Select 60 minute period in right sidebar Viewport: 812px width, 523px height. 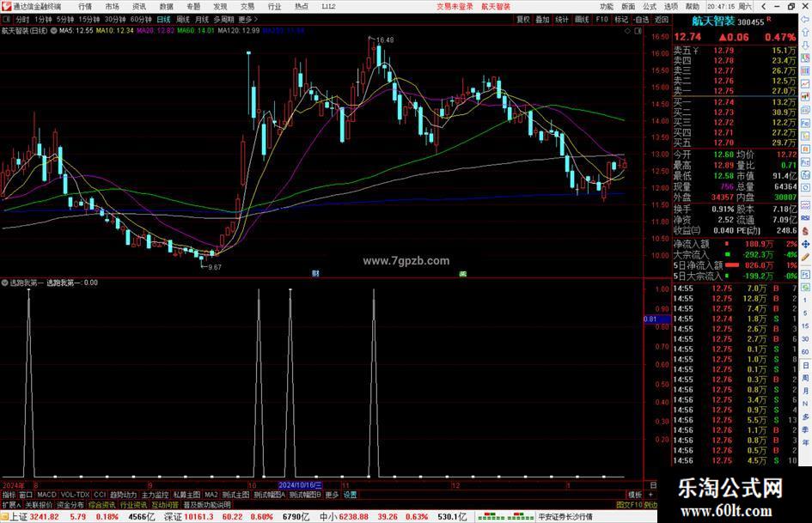click(x=805, y=351)
